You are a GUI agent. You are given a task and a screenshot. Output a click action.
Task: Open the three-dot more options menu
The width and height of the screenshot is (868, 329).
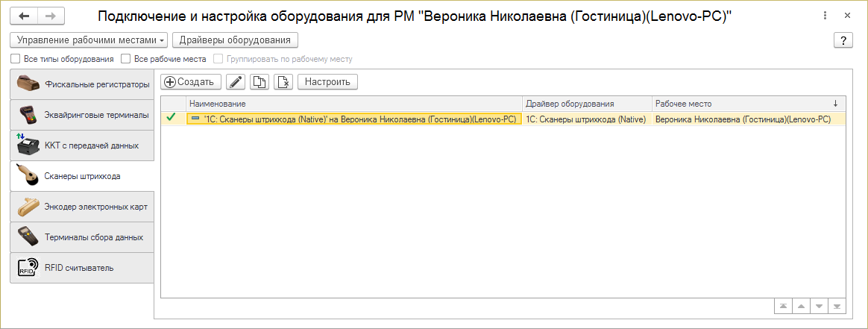tap(825, 16)
